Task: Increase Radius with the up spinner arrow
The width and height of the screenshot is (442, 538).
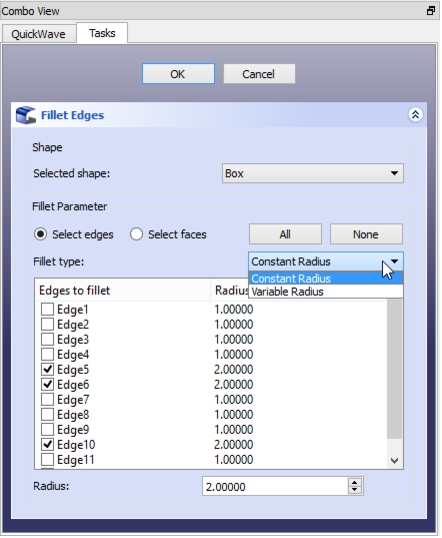Action: click(355, 483)
